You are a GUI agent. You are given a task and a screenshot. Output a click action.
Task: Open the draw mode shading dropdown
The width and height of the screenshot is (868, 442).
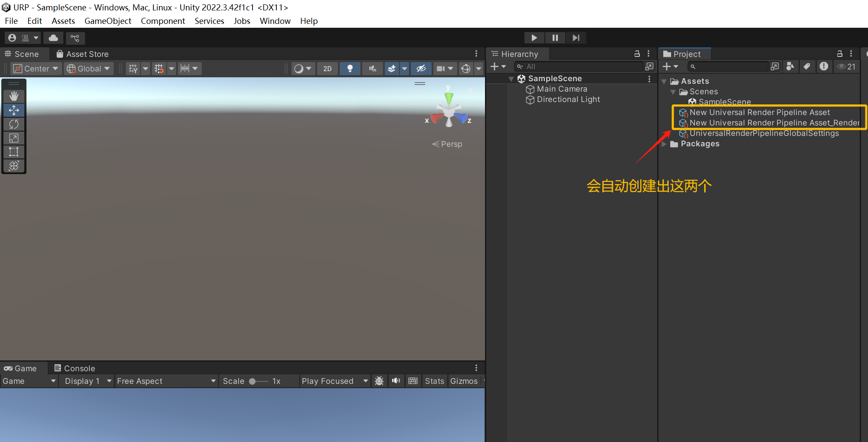303,69
